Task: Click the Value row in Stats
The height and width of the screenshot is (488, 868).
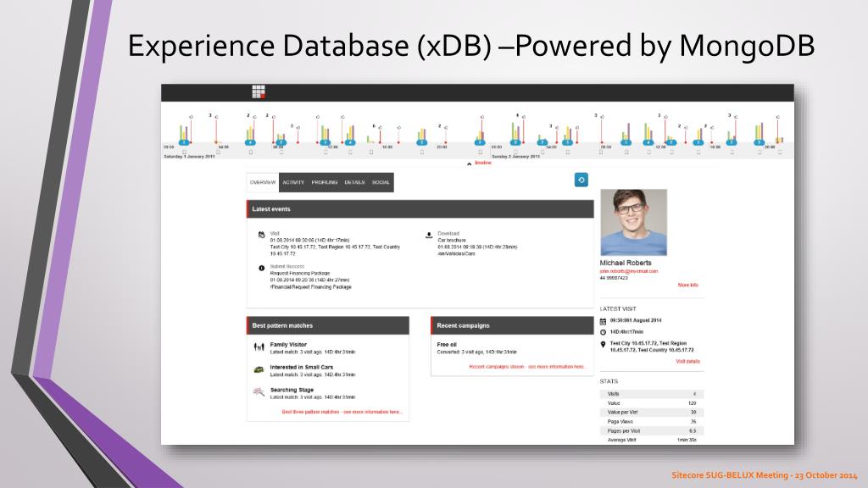Action: click(652, 403)
